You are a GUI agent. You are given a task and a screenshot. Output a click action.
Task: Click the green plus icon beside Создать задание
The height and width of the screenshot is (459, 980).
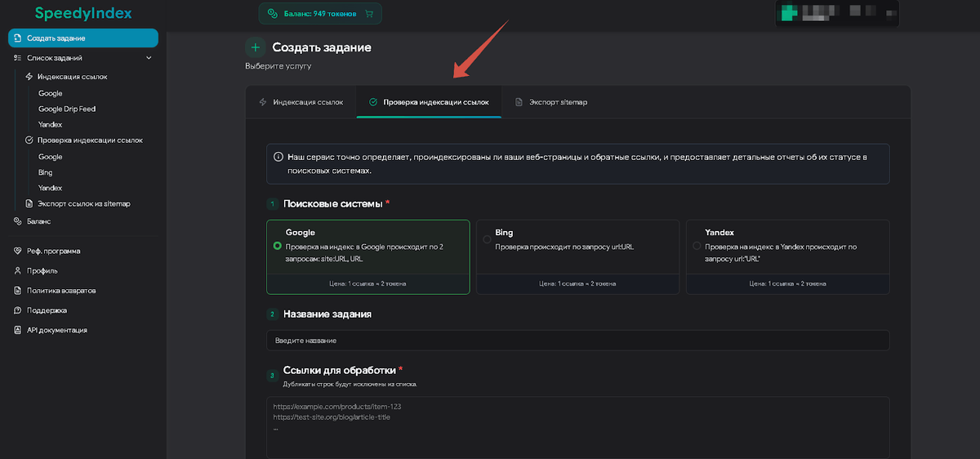pyautogui.click(x=256, y=47)
